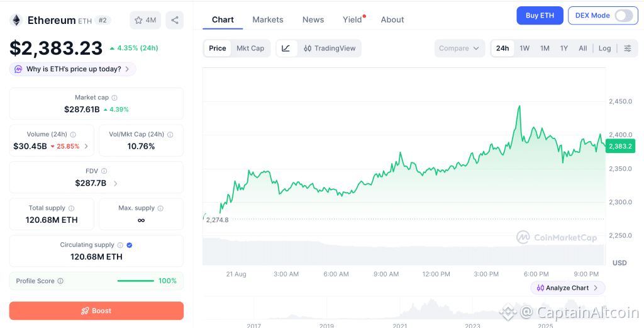Click the Profile Score progress bar
The width and height of the screenshot is (644, 328).
click(136, 281)
